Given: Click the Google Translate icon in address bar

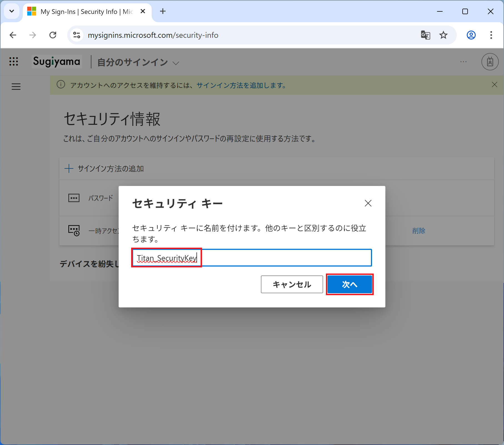Looking at the screenshot, I should point(425,35).
